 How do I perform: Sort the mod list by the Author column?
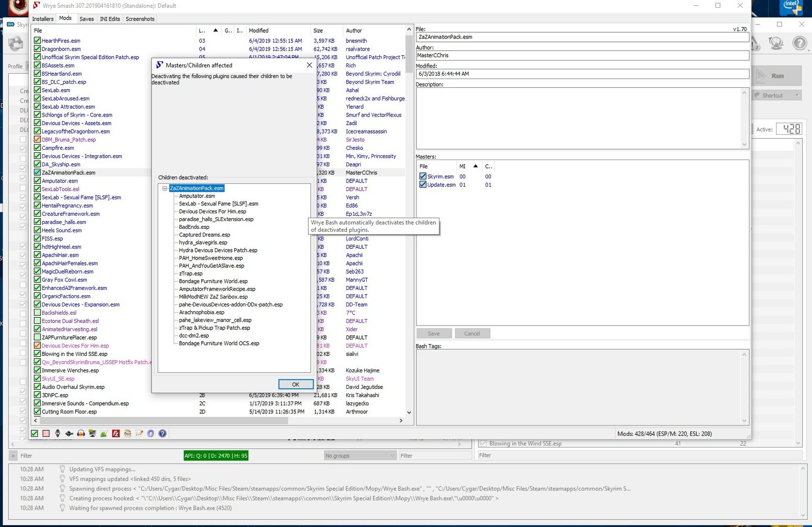[374, 30]
